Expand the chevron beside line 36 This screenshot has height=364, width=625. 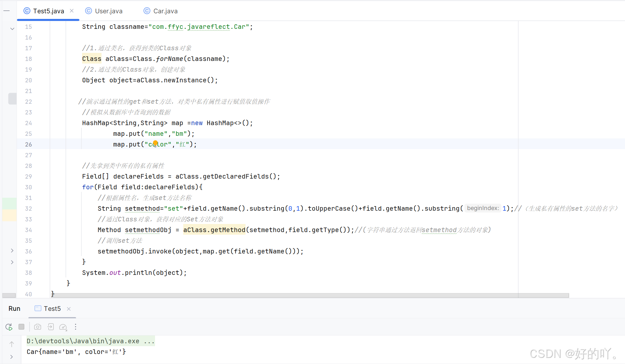[x=12, y=251]
